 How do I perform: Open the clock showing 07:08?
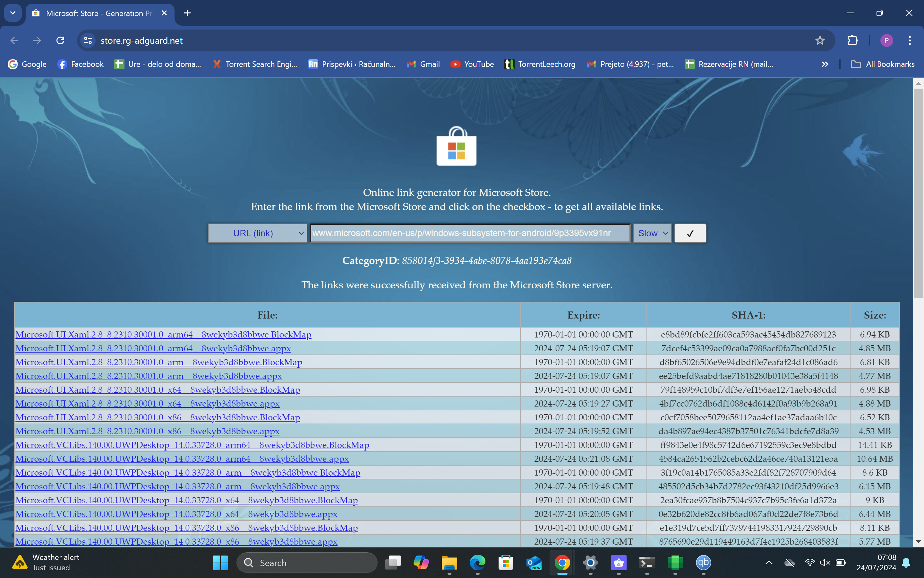click(876, 563)
